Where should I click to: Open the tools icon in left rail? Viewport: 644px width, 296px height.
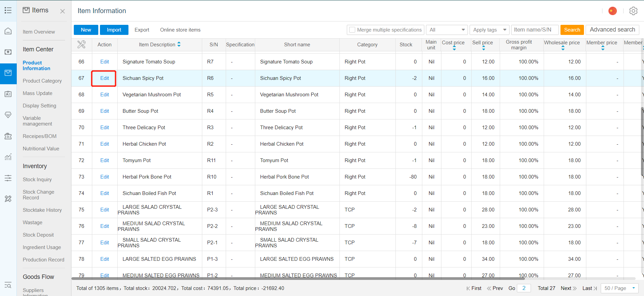tap(8, 199)
